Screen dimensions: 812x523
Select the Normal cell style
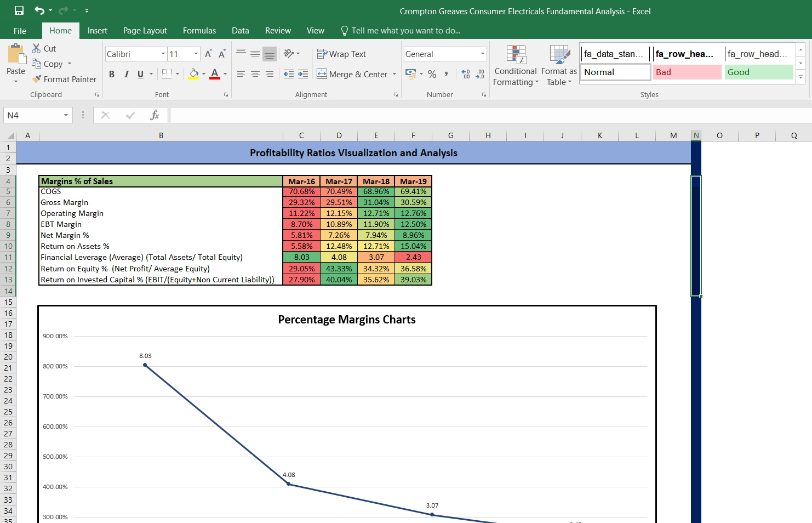tap(615, 72)
